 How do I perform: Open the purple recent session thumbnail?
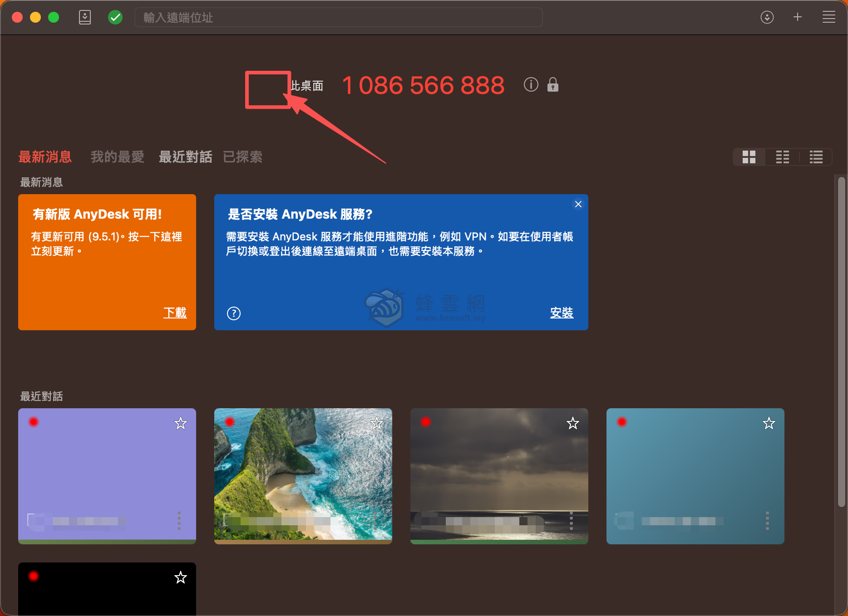(107, 476)
